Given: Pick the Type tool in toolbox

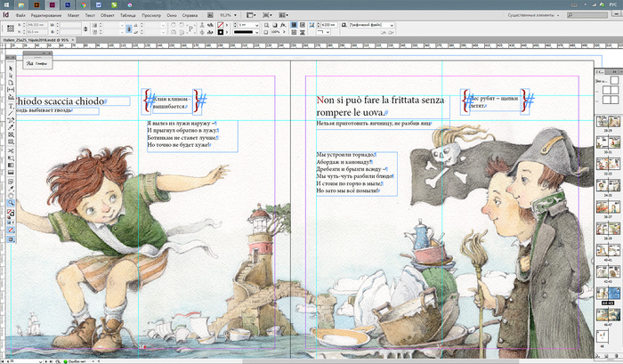Looking at the screenshot, I should [x=11, y=106].
